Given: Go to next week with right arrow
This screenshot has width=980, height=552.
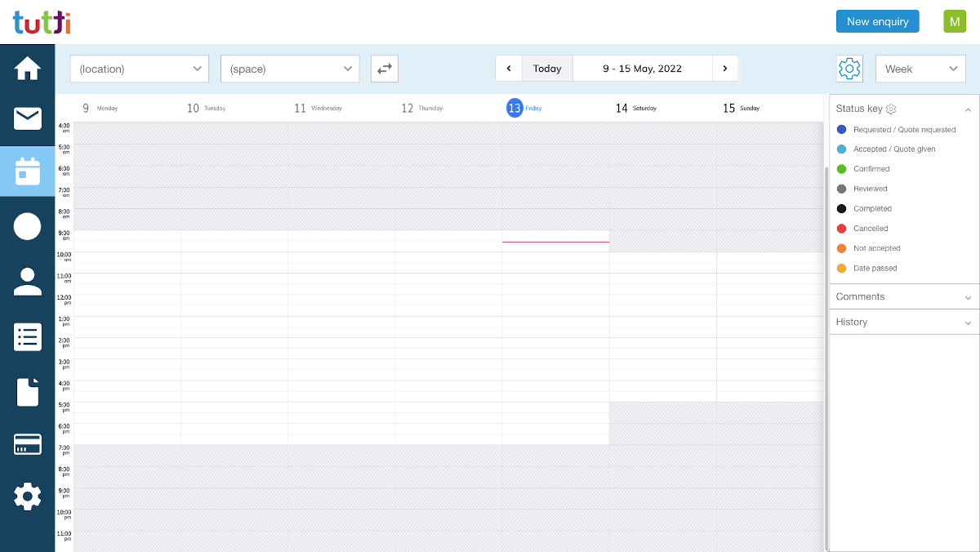Looking at the screenshot, I should pyautogui.click(x=724, y=69).
